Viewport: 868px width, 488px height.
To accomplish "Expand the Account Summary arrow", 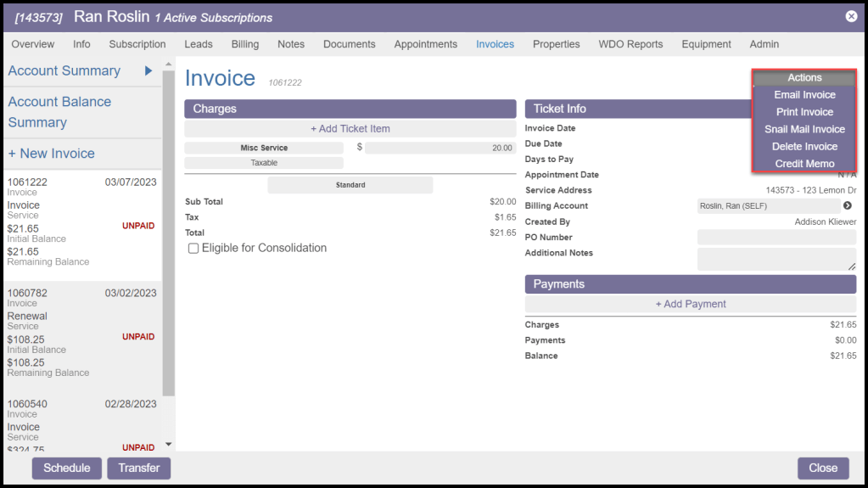I will pyautogui.click(x=148, y=71).
